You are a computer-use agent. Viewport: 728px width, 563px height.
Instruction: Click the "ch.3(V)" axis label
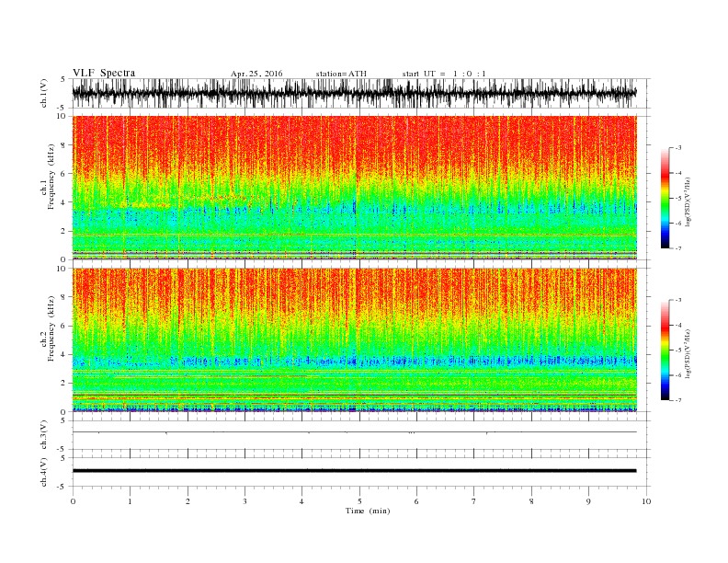pyautogui.click(x=44, y=435)
